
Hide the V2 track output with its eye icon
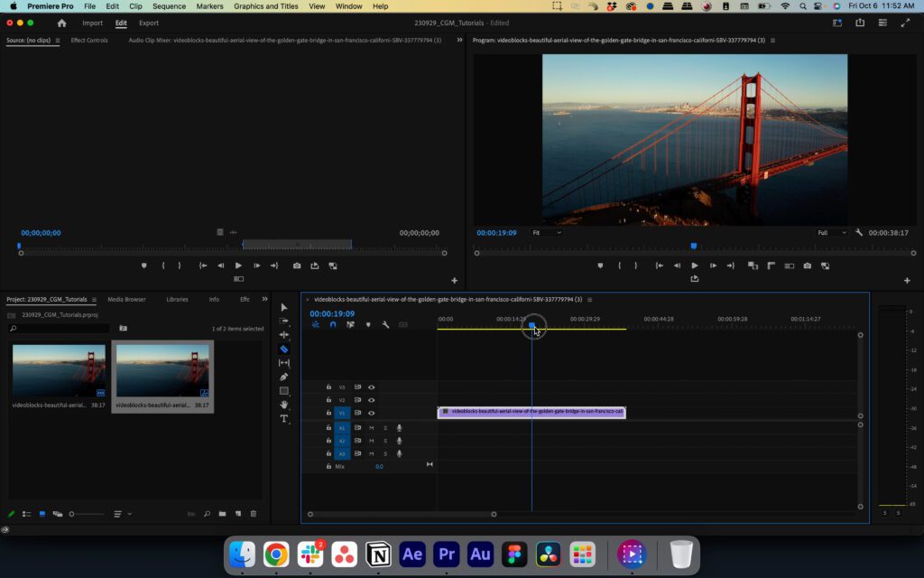pos(371,400)
